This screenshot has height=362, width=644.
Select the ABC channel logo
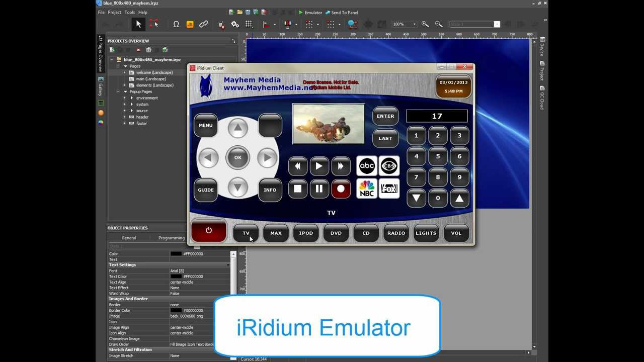(367, 166)
